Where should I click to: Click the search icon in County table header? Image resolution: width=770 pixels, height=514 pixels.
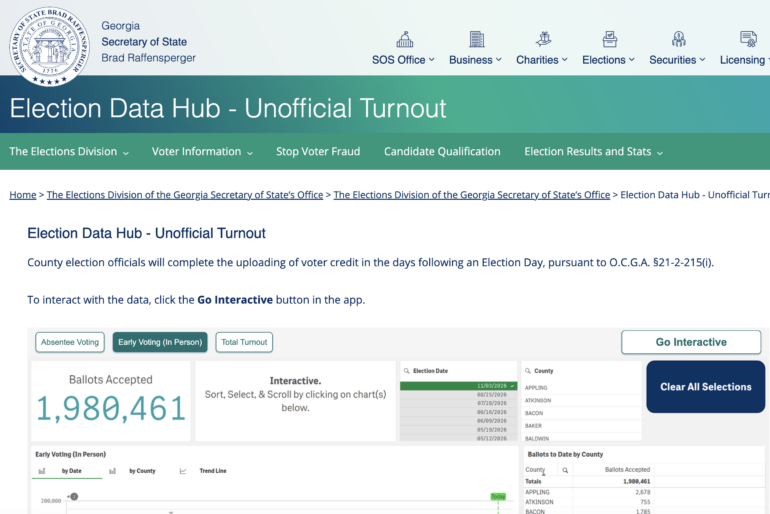point(565,470)
